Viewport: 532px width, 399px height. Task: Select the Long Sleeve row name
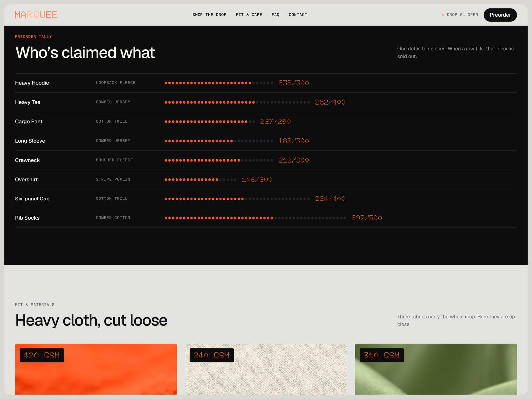[x=30, y=141]
